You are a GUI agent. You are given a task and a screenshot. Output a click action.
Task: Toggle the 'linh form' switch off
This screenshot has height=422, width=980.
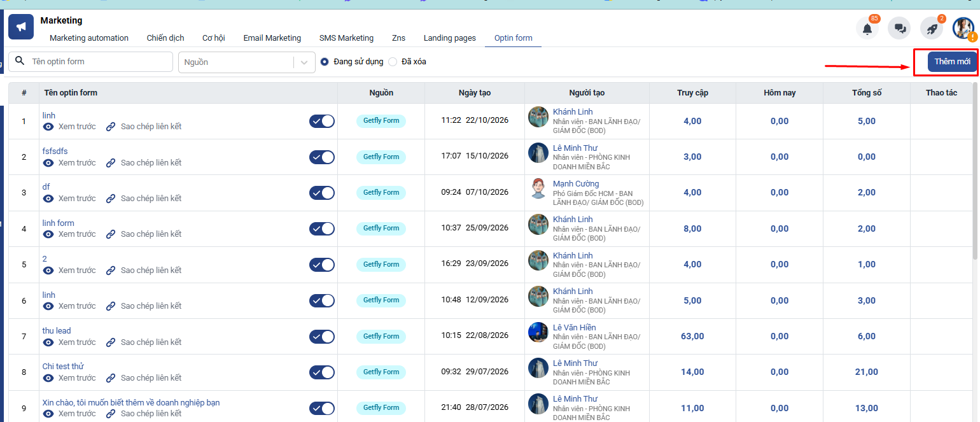point(322,229)
